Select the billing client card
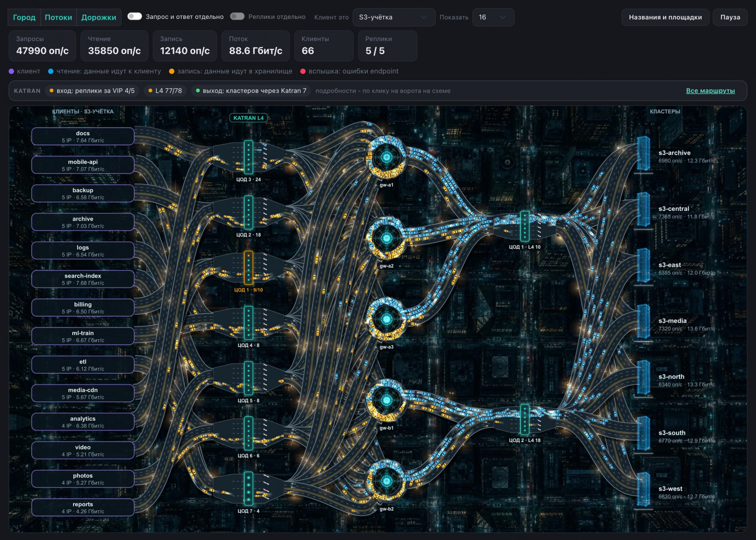This screenshot has width=756, height=540. 83,308
